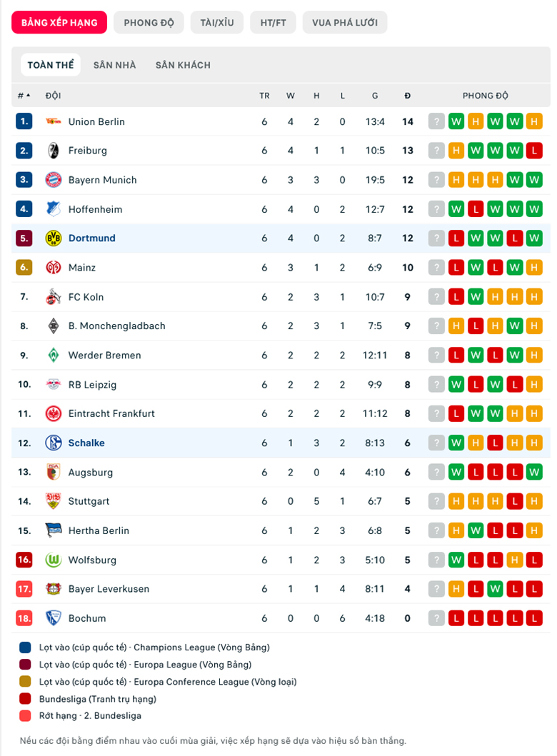
Task: Select the Wolfsburg logo icon
Action: click(53, 560)
